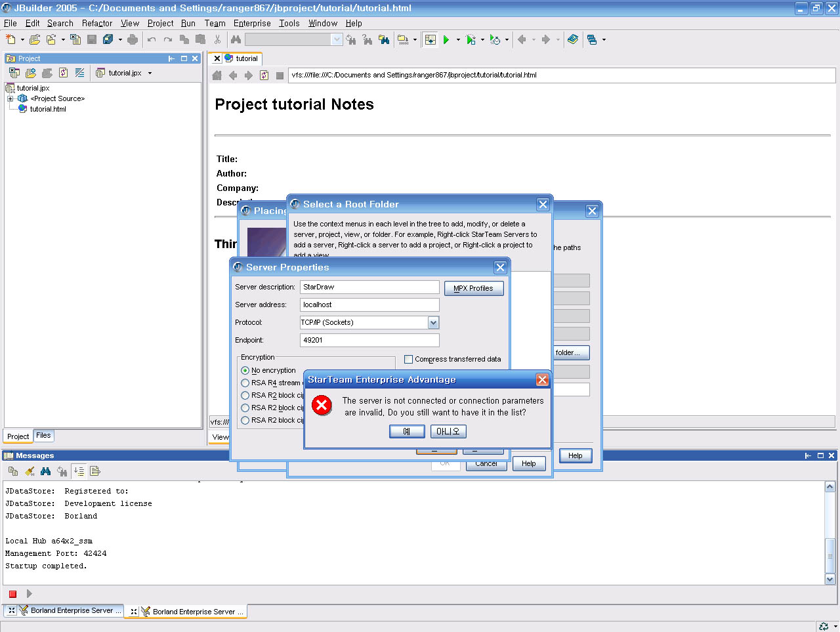
Task: Click the Messages pane vertical scrollbar thumb
Action: point(830,555)
